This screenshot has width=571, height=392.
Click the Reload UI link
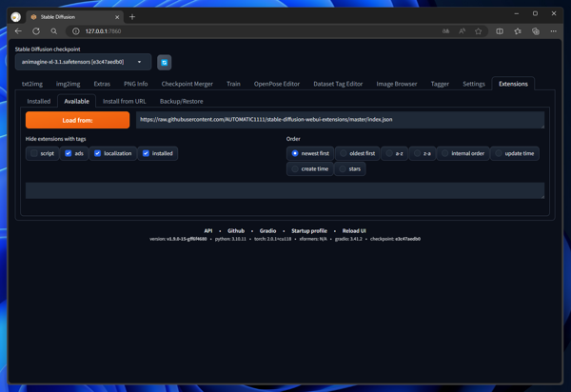point(354,231)
